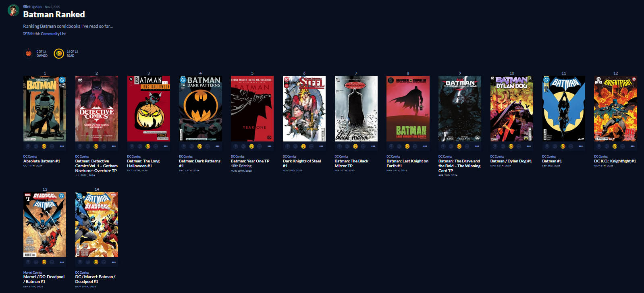Unmark Batman: Year One TP as read

(x=251, y=146)
